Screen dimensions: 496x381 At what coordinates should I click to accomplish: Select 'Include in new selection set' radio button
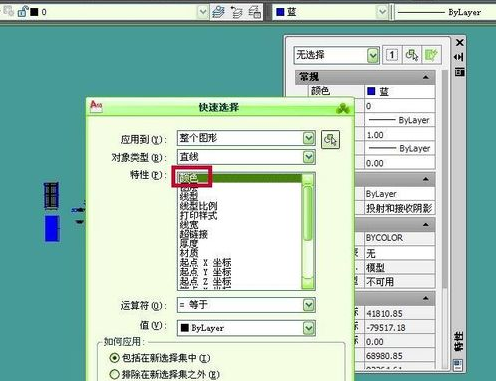click(x=114, y=358)
